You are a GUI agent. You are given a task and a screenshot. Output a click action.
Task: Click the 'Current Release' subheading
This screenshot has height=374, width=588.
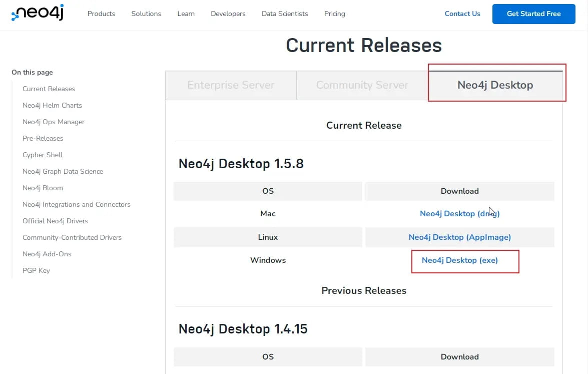tap(364, 126)
